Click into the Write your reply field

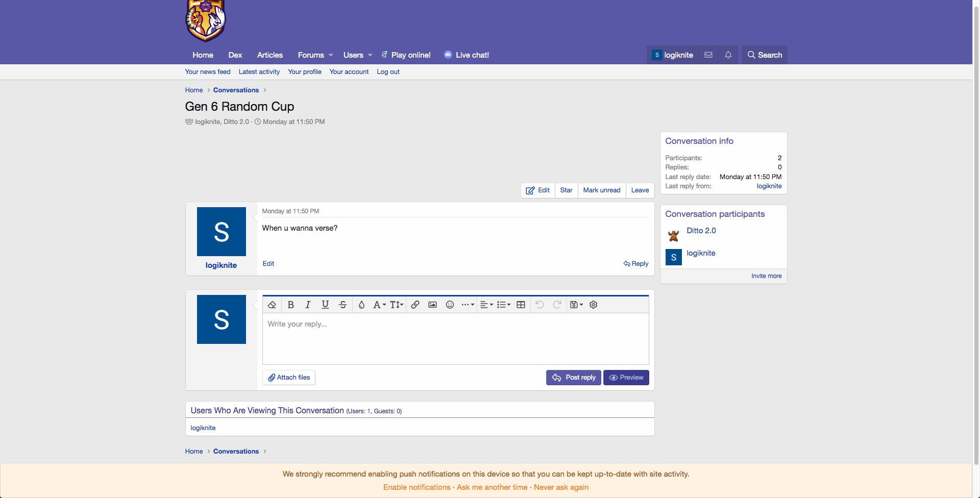click(x=455, y=338)
